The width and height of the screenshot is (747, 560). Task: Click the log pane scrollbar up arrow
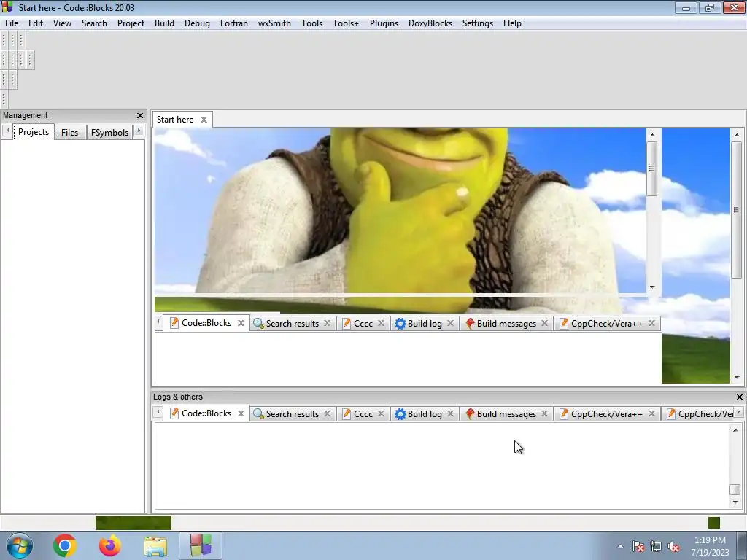pyautogui.click(x=735, y=430)
